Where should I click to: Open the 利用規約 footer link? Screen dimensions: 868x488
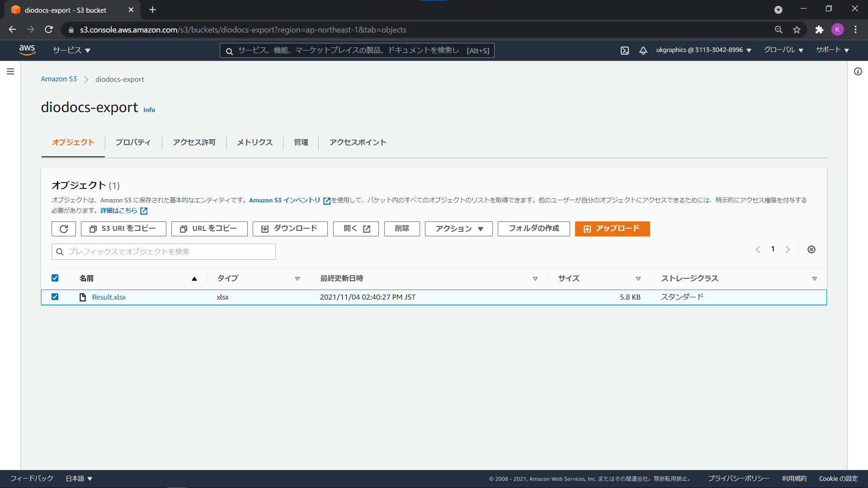pyautogui.click(x=794, y=479)
